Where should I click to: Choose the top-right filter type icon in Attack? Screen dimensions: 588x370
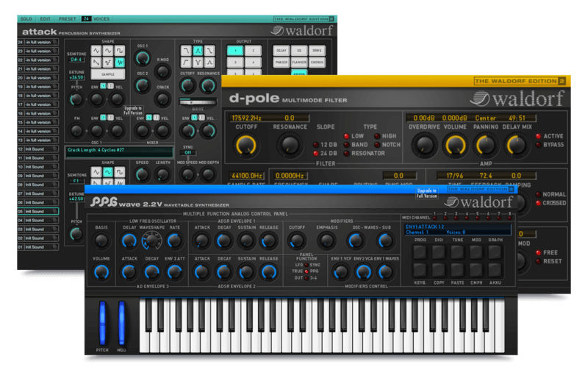point(209,50)
